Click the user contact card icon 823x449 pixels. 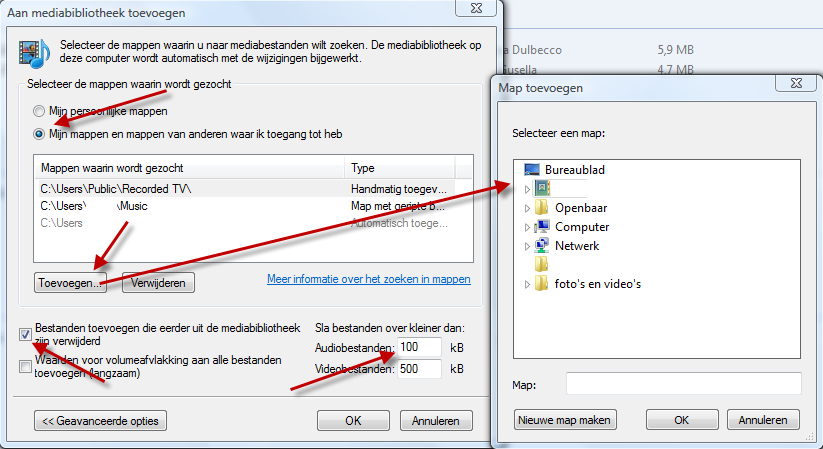542,189
